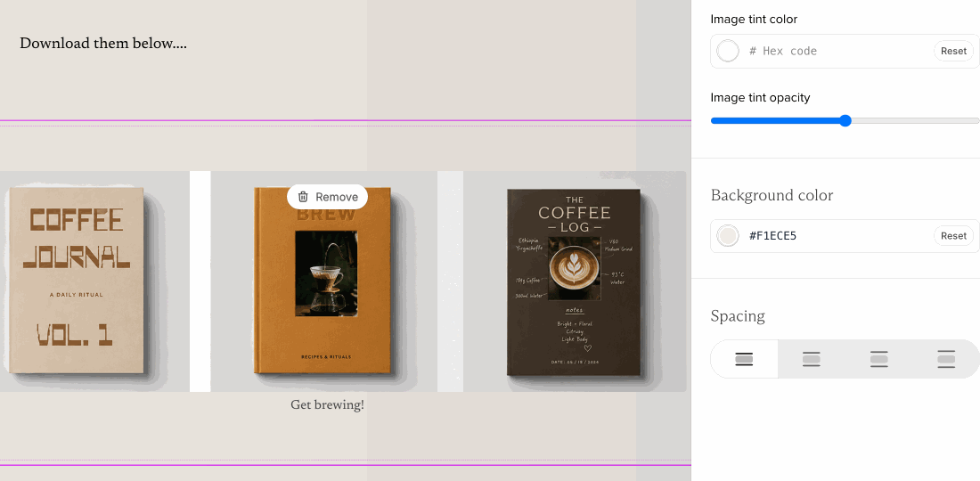Viewport: 980px width, 481px height.
Task: Click the 'Spacing' heading
Action: click(738, 316)
